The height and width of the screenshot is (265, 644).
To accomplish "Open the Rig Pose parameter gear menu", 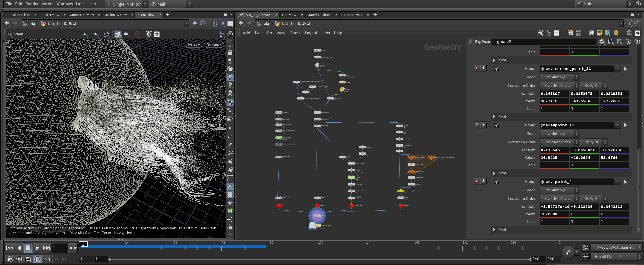I will (602, 42).
